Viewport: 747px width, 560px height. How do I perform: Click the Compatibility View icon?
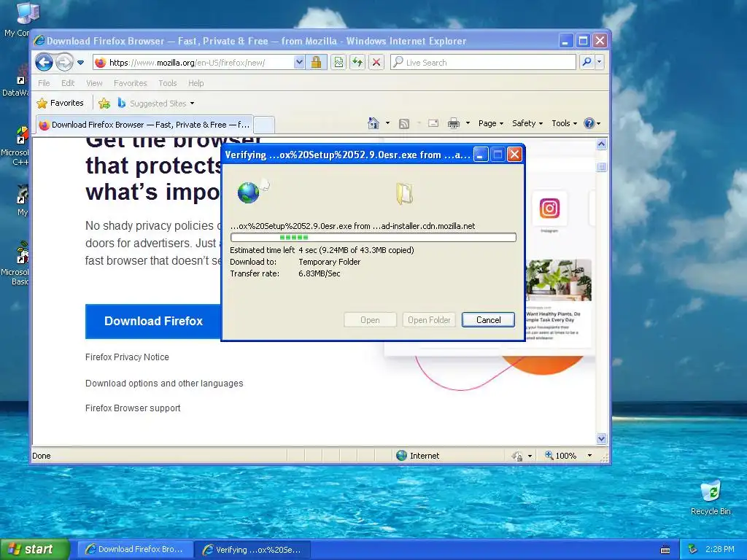(338, 63)
